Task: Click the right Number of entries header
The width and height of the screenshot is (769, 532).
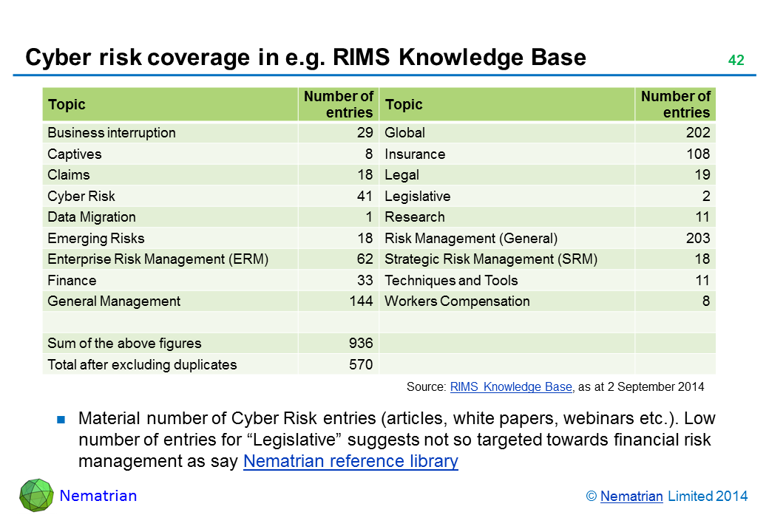Action: click(675, 104)
